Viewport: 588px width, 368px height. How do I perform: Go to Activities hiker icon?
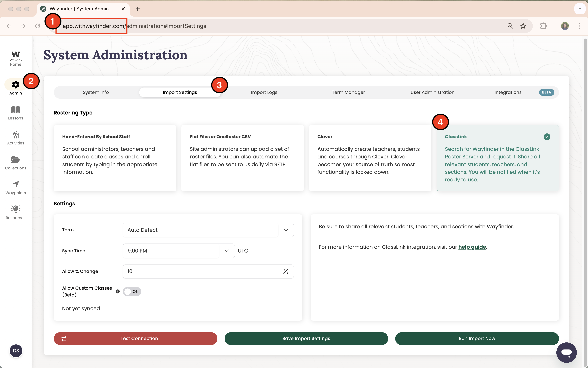click(16, 135)
